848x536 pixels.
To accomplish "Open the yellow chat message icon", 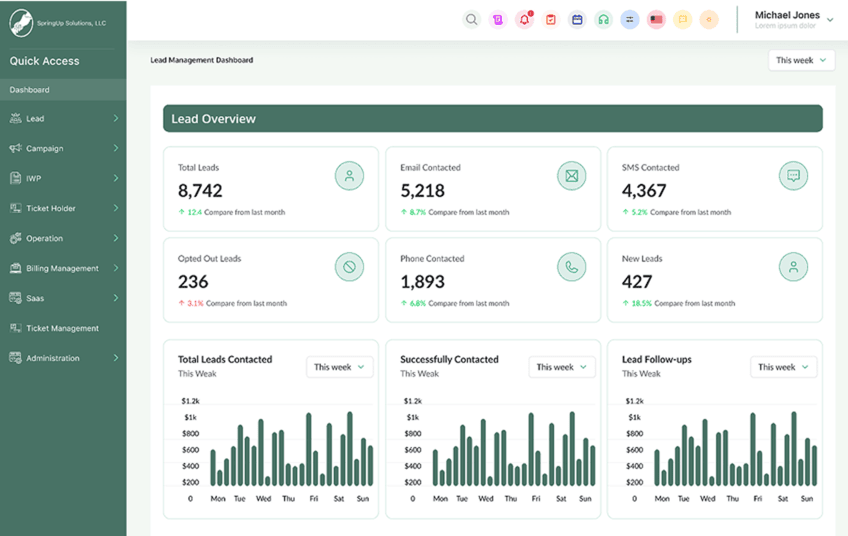I will coord(682,19).
